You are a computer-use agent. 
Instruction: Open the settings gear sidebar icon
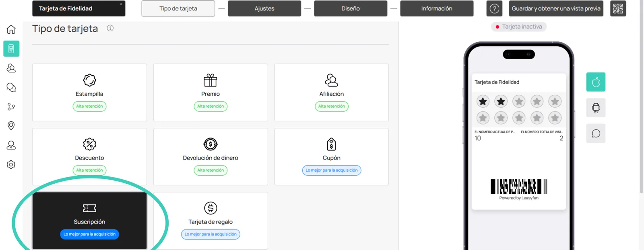click(11, 164)
